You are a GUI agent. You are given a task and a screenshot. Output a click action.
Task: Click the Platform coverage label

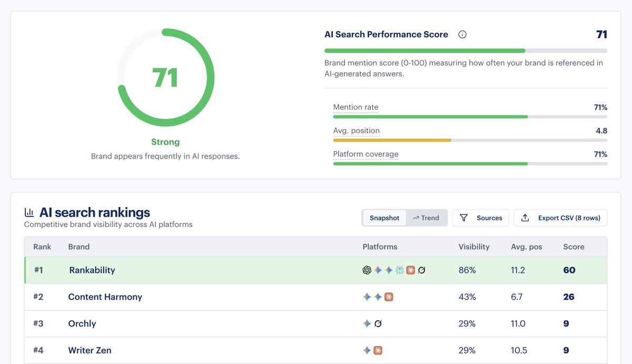point(366,154)
